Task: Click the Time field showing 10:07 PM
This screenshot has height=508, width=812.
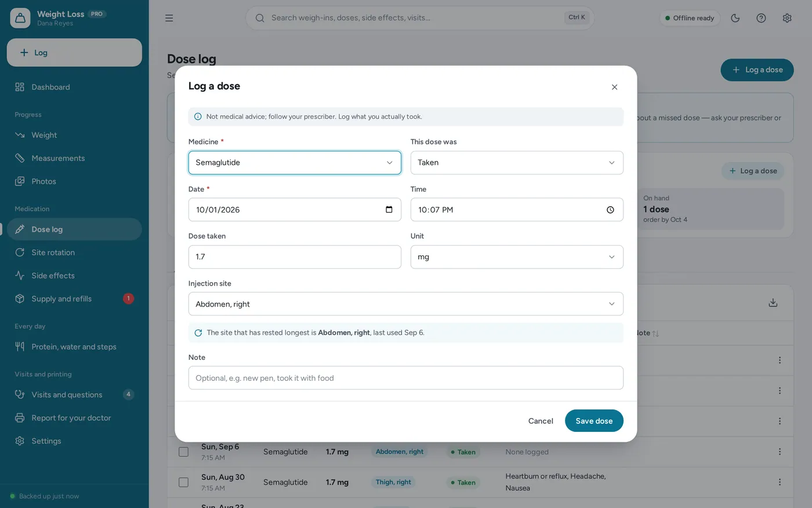Action: click(517, 210)
